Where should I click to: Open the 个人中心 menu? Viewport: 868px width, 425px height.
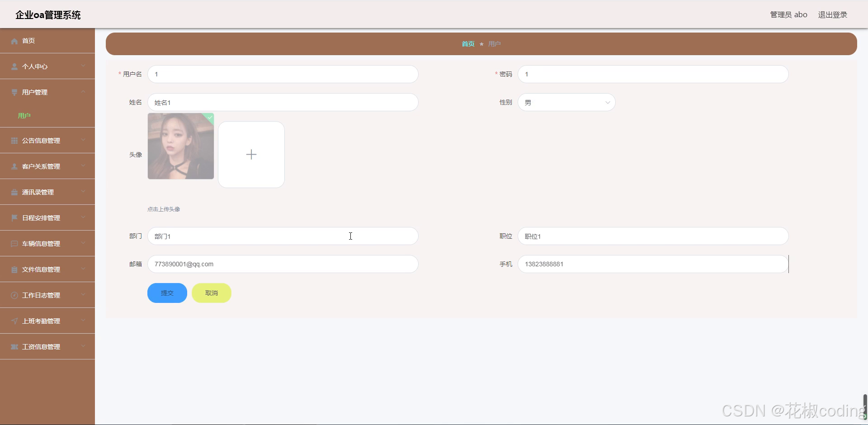coord(47,66)
